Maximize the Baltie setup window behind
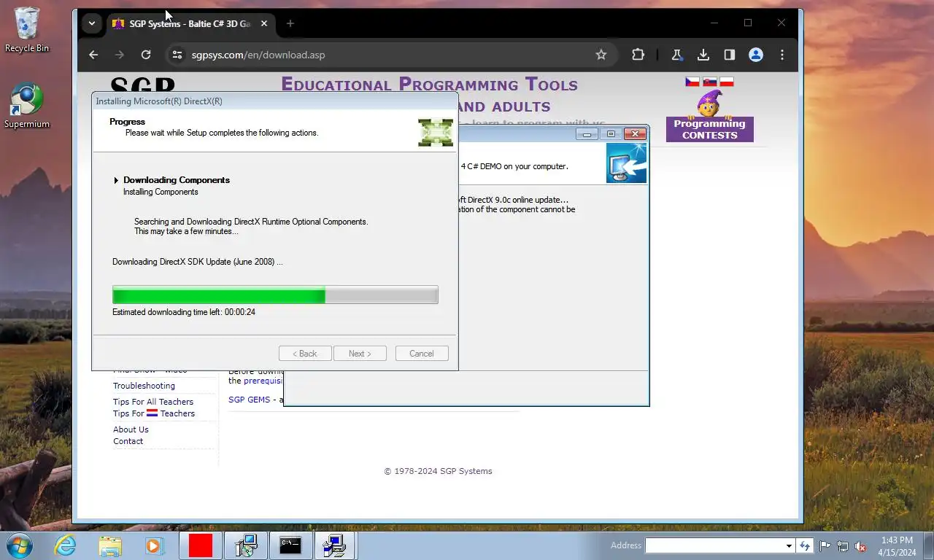The image size is (934, 560). click(x=611, y=133)
